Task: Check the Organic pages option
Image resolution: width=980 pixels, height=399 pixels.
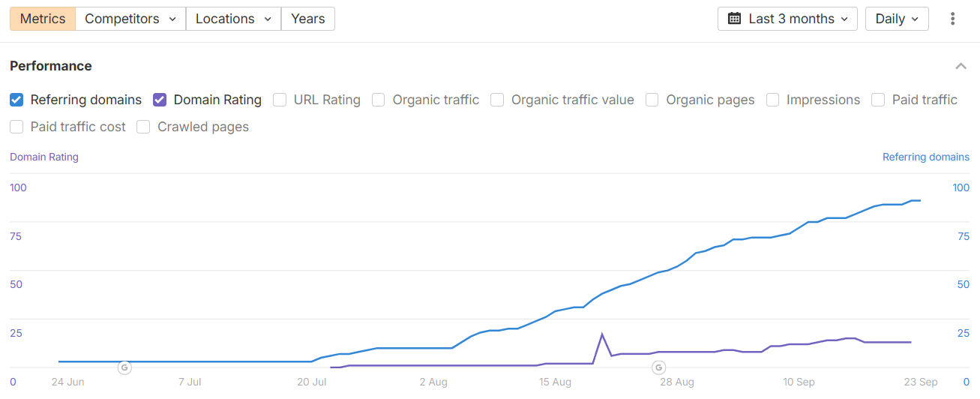Action: coord(652,100)
